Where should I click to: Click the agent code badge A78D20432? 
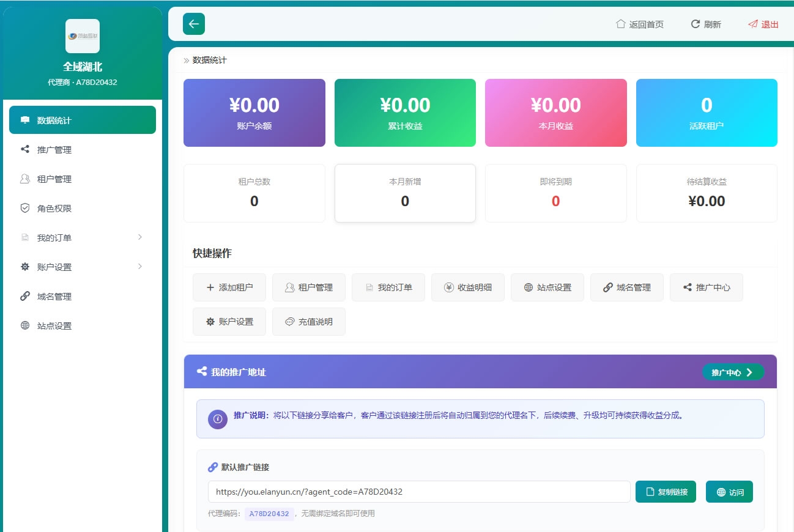269,514
